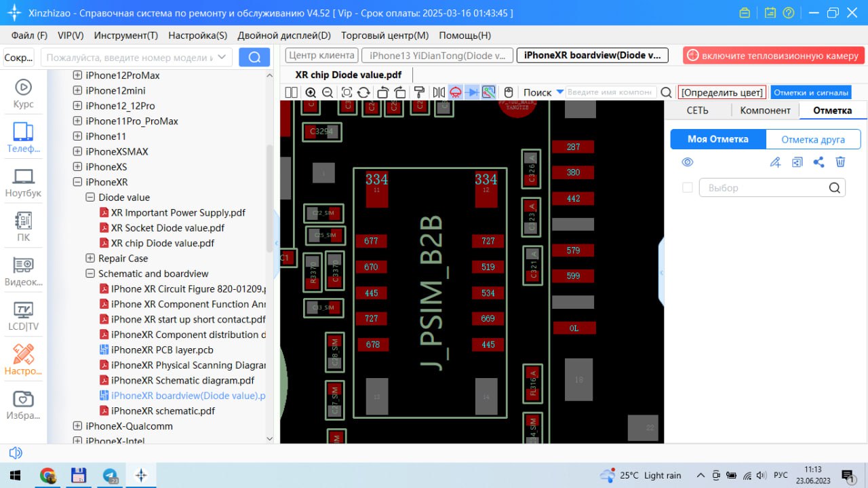Select Отметка друга segment
The width and height of the screenshot is (868, 488).
(x=813, y=139)
